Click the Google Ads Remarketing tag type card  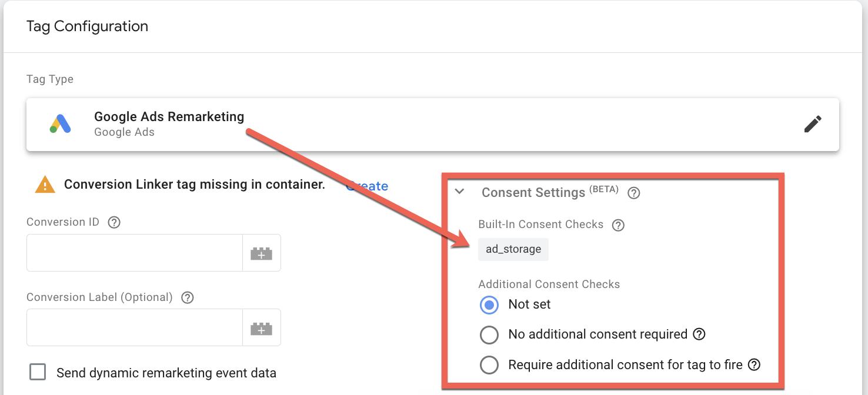click(433, 124)
